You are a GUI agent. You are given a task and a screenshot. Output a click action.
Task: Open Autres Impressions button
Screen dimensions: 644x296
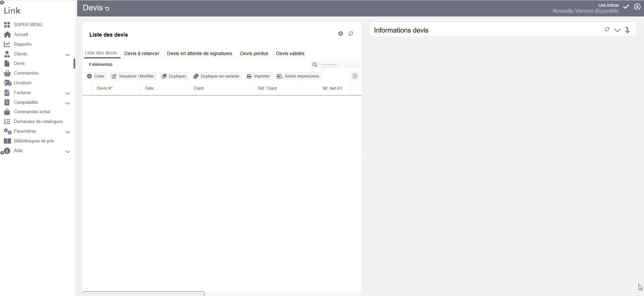(x=298, y=76)
